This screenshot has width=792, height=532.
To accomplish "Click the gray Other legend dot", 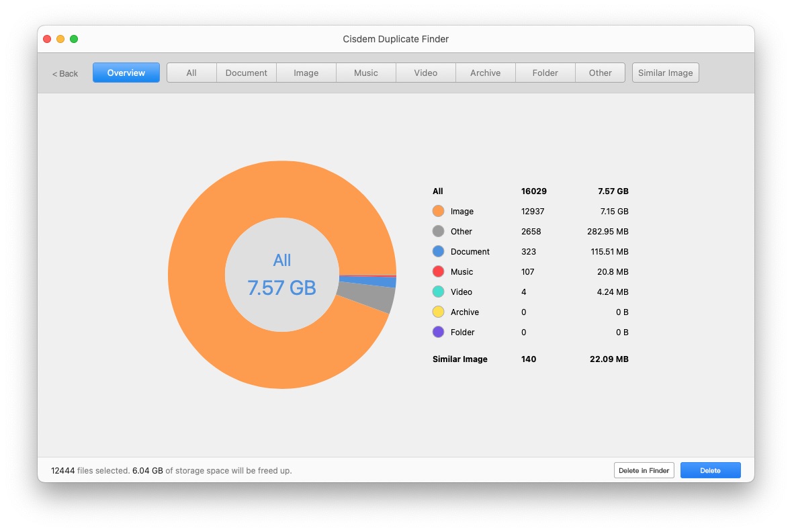I will pyautogui.click(x=438, y=231).
